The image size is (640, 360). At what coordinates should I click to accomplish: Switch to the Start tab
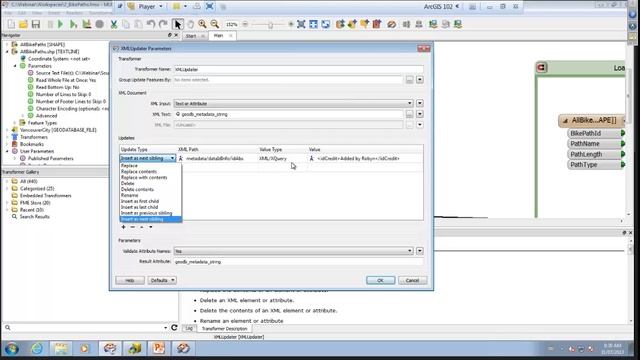[194, 36]
